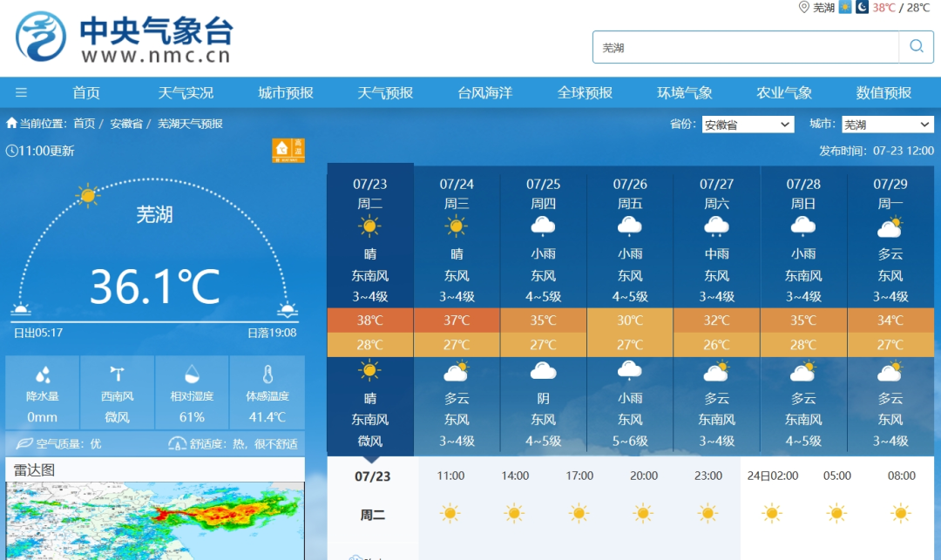This screenshot has width=941, height=560.
Task: Click the 相对湿度 humidity drop icon
Action: pyautogui.click(x=192, y=374)
